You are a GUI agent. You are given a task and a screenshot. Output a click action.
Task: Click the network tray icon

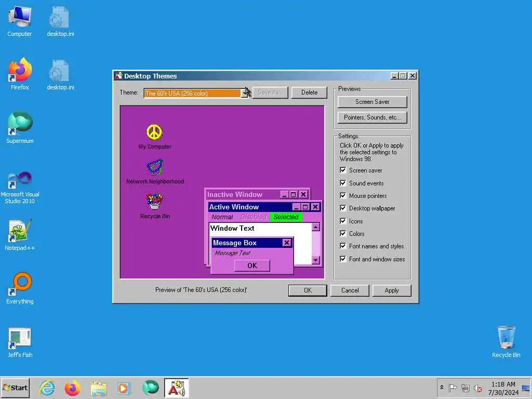(x=465, y=388)
